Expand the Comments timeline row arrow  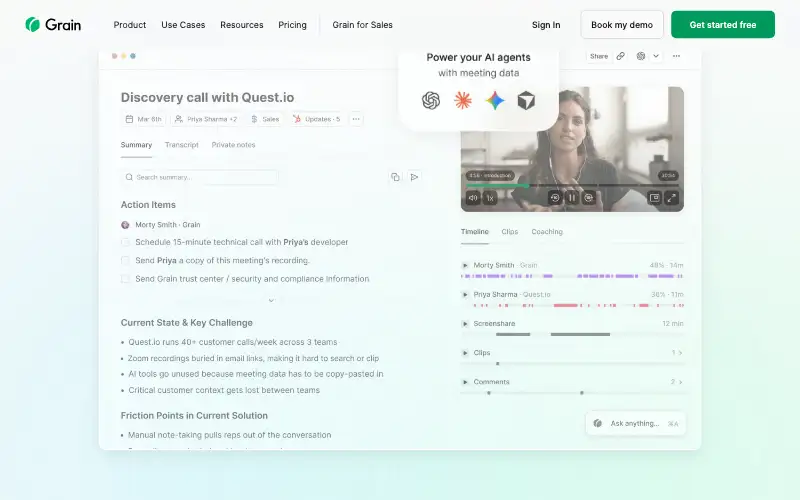465,382
